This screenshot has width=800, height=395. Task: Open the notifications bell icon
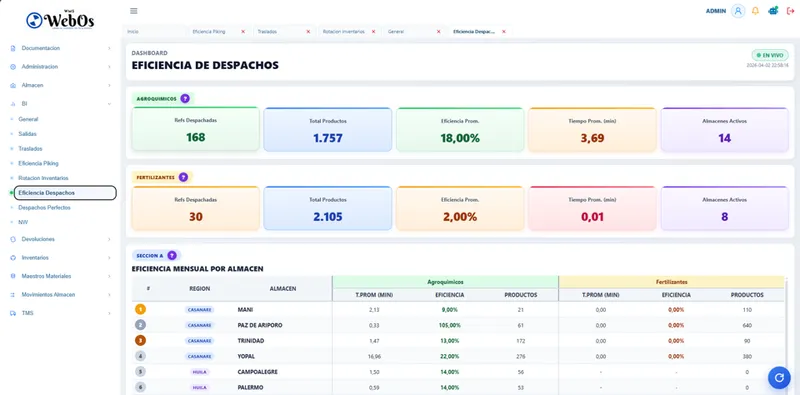[x=756, y=11]
